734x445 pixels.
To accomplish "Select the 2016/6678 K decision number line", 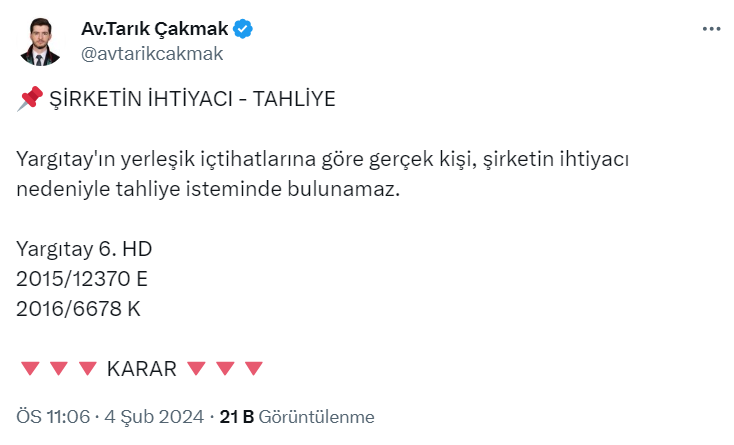I will [x=78, y=309].
